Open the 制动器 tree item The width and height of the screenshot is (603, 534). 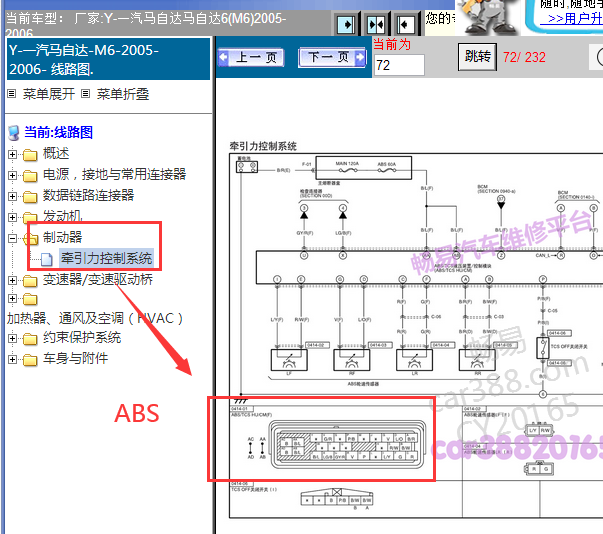click(x=62, y=237)
